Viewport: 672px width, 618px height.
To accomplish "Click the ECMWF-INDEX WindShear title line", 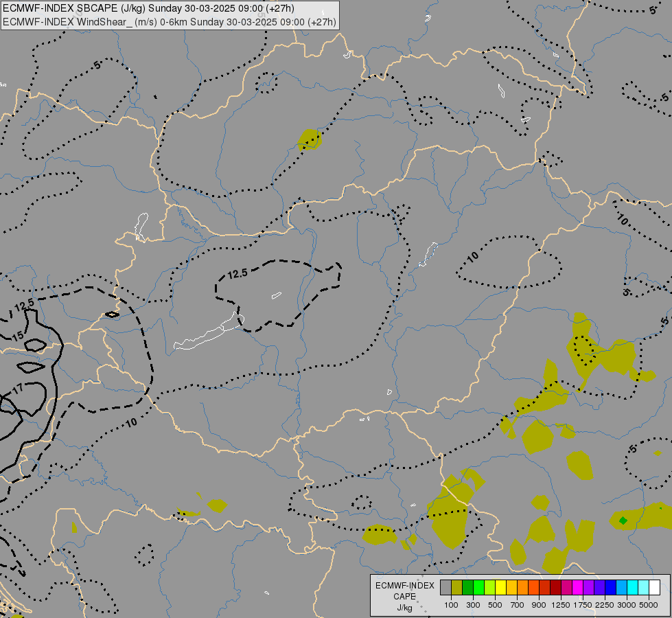I will tap(170, 22).
